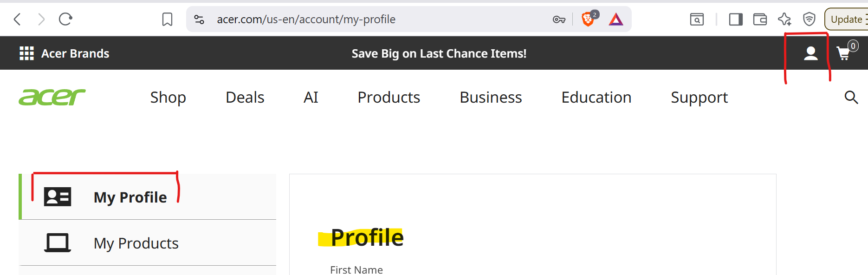This screenshot has height=275, width=868.
Task: Open Brave Shields lion icon
Action: [x=588, y=20]
